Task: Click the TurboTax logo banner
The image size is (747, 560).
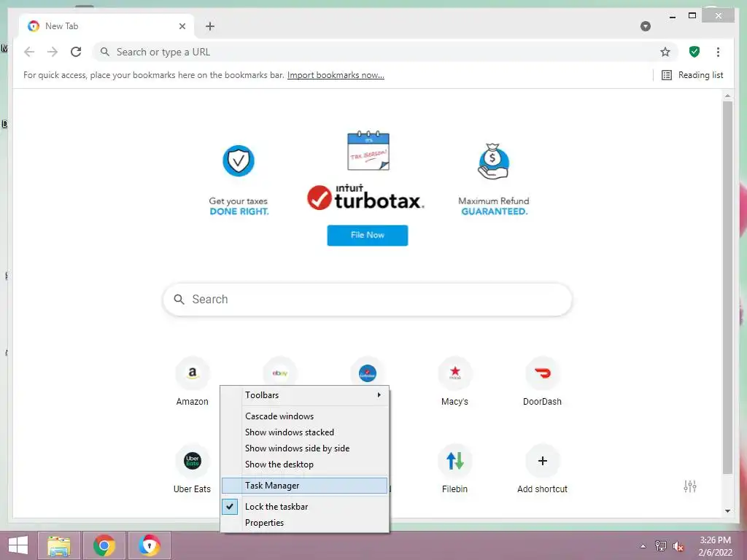Action: tap(366, 198)
